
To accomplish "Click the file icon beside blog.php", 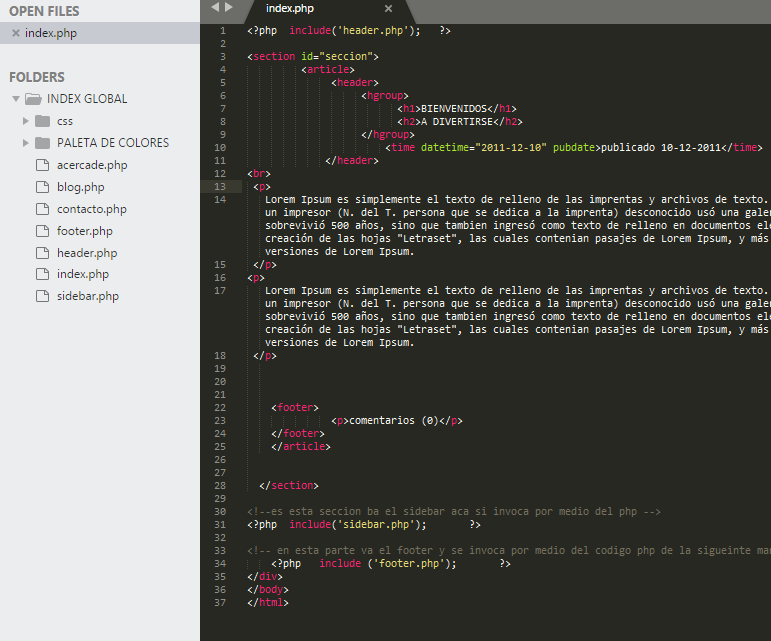I will pos(43,187).
